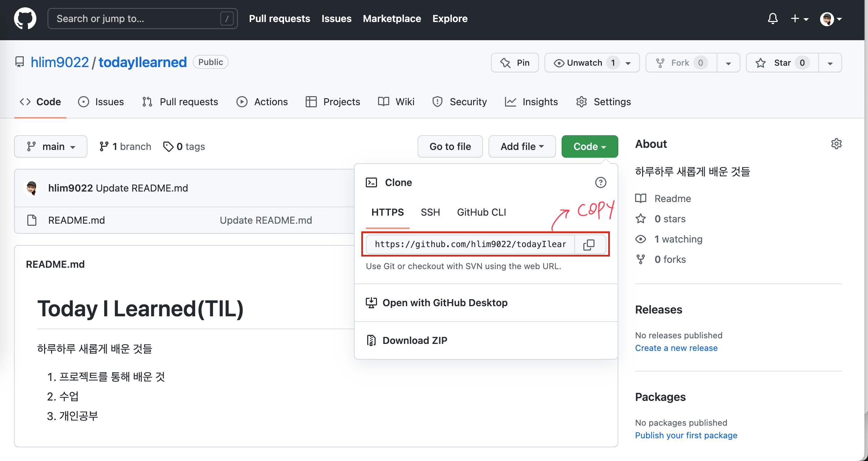This screenshot has height=461, width=868.
Task: Click the tags icon showing 0 tags
Action: click(169, 146)
